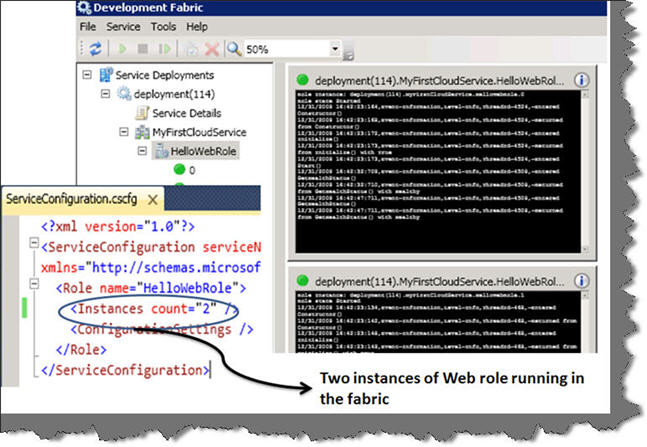Click the magnifying glass zoom icon
The image size is (647, 447).
pyautogui.click(x=234, y=49)
